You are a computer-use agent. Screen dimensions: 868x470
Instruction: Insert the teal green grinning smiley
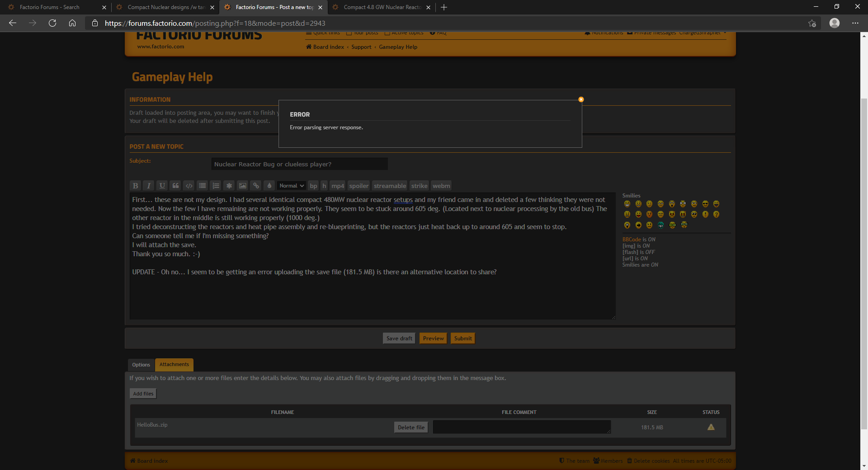[x=660, y=225]
